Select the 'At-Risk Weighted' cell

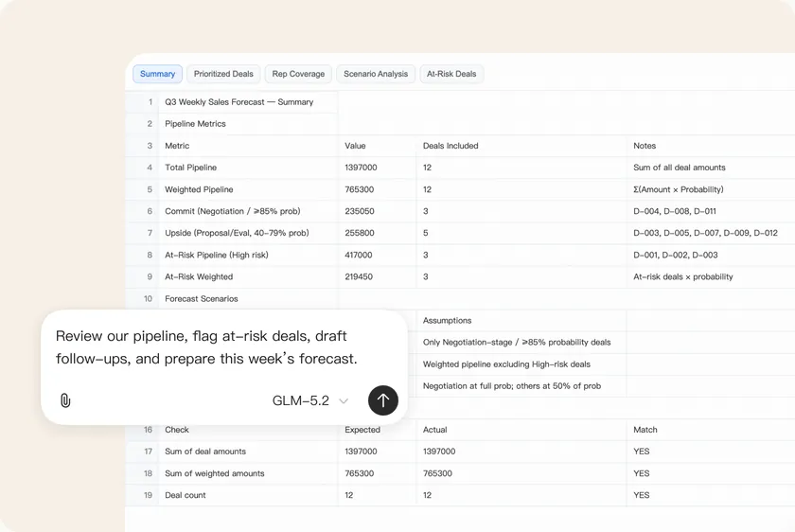click(248, 276)
